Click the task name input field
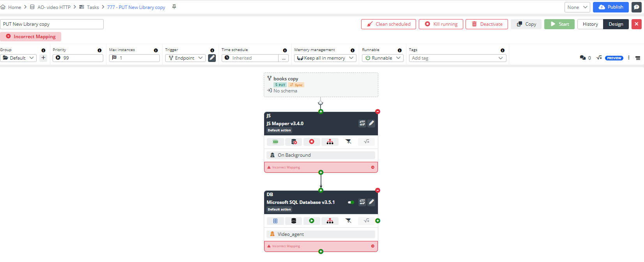Image resolution: width=644 pixels, height=262 pixels. pyautogui.click(x=52, y=24)
